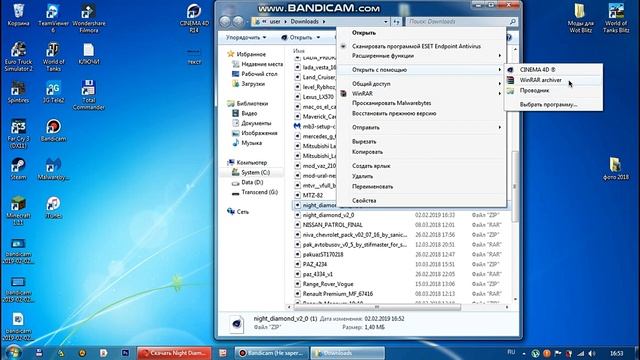This screenshot has height=360, width=640.
Task: Launch Malwarebytes desktop shortcut
Action: [53, 169]
